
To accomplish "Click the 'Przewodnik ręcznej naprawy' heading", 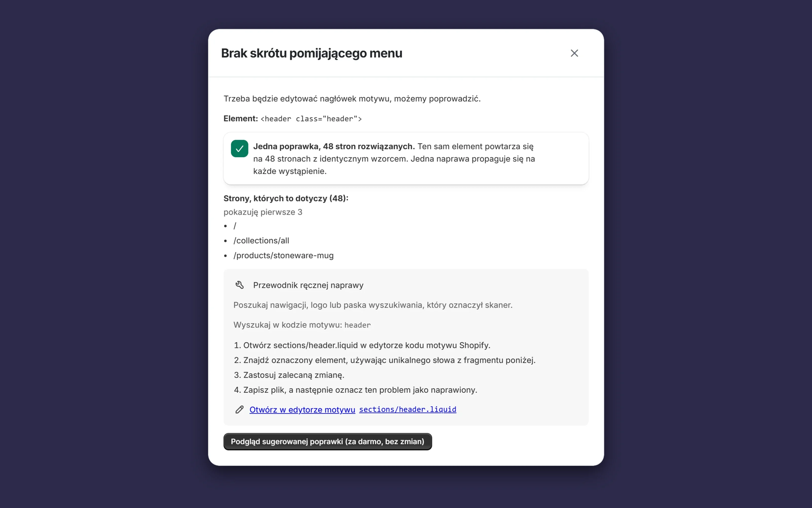I will pyautogui.click(x=308, y=285).
